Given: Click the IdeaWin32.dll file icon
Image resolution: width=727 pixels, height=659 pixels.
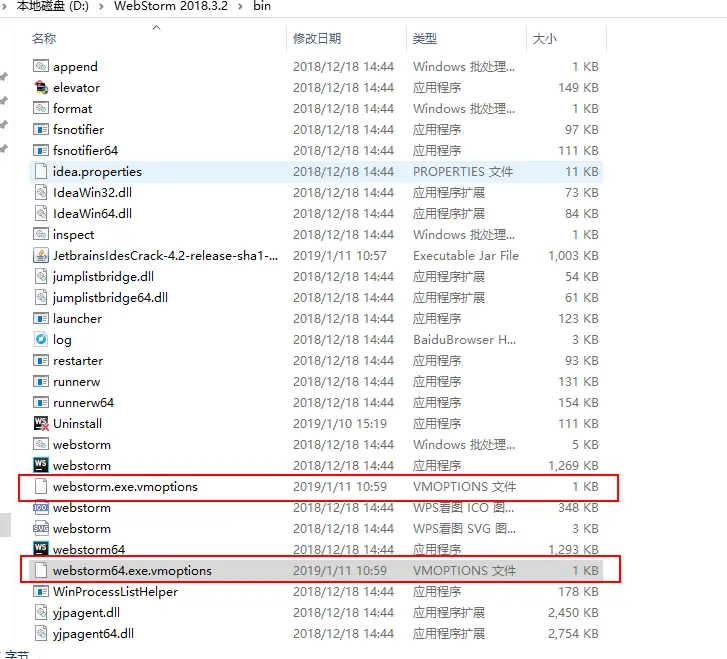Looking at the screenshot, I should point(41,192).
